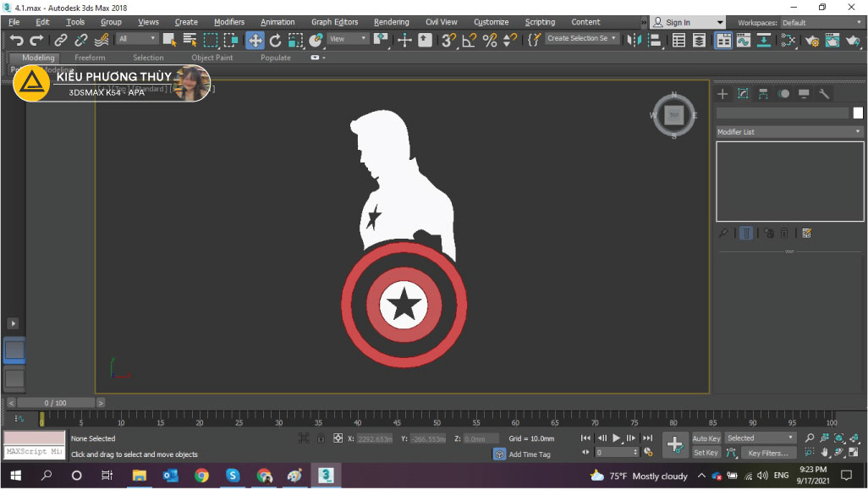Open the Key Filters button
Viewport: 868px width, 490px height.
click(x=767, y=453)
